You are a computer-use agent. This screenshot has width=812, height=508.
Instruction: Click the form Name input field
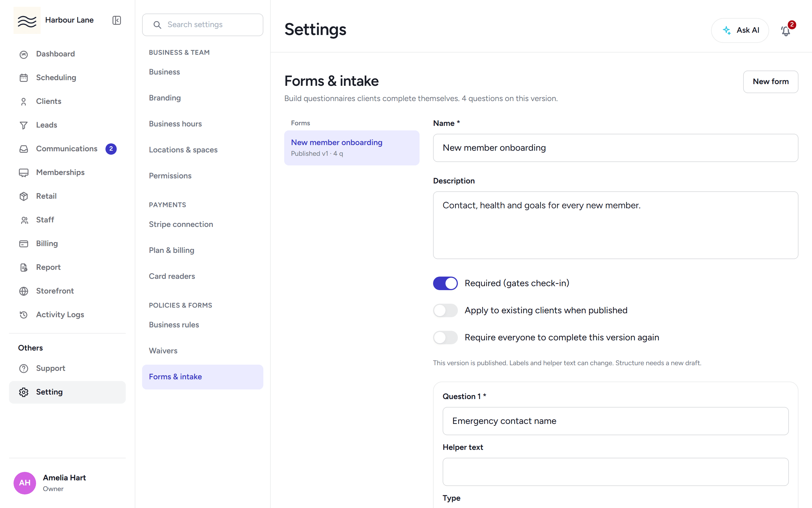point(615,148)
